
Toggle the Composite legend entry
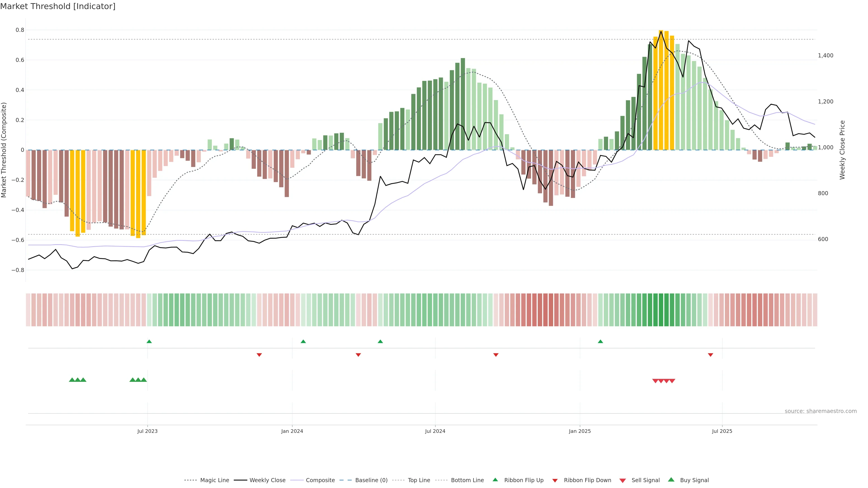320,480
